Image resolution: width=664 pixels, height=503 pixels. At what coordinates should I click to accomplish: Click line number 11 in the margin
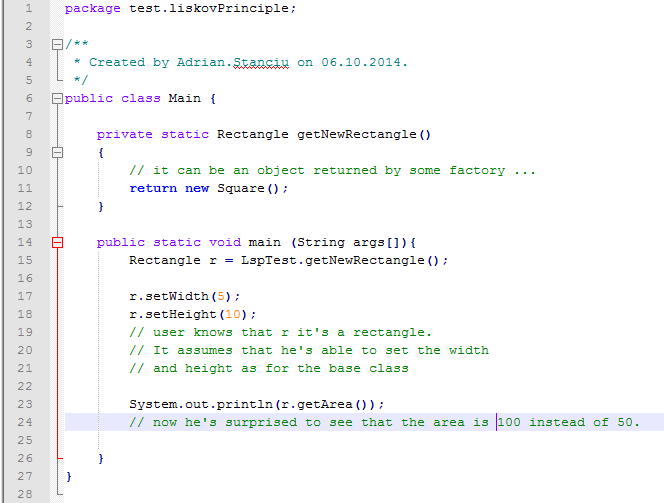click(25, 188)
